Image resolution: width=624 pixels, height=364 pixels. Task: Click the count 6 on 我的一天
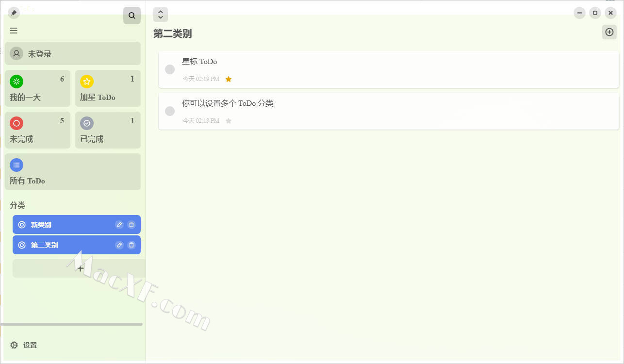click(x=62, y=79)
